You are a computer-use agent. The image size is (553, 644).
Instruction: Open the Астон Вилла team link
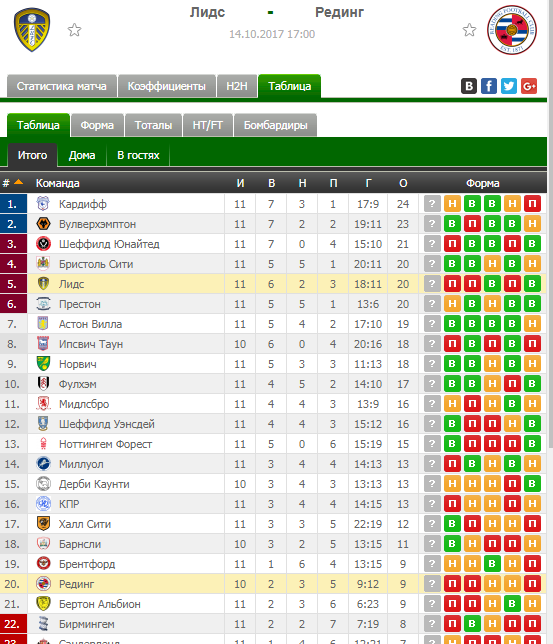coord(90,324)
